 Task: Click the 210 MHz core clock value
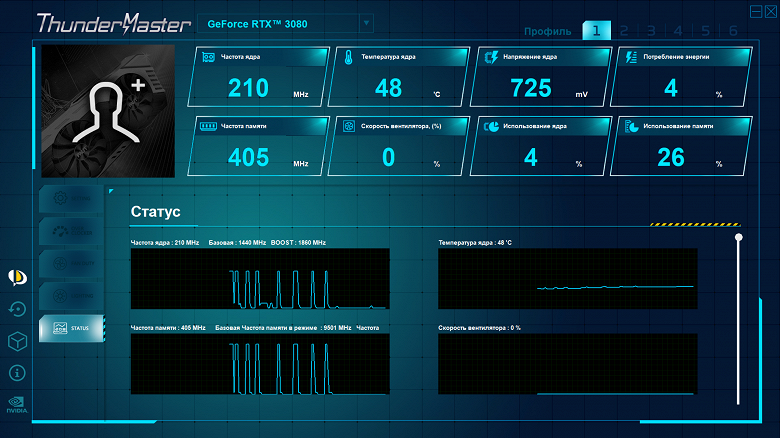249,88
